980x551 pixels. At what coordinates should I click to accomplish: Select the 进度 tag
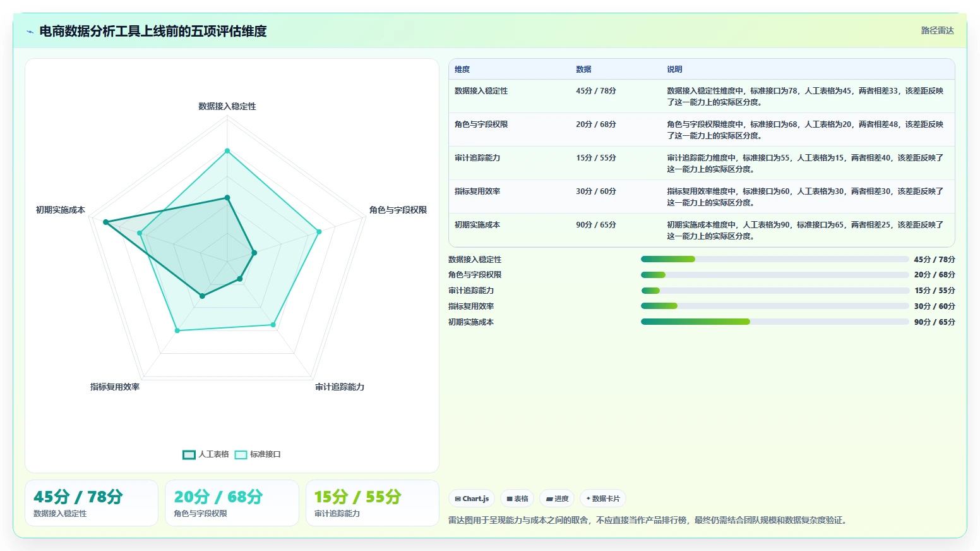(557, 499)
